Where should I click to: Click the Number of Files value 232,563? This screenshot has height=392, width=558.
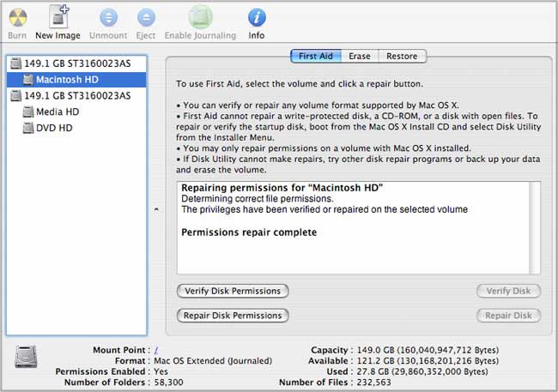374,383
